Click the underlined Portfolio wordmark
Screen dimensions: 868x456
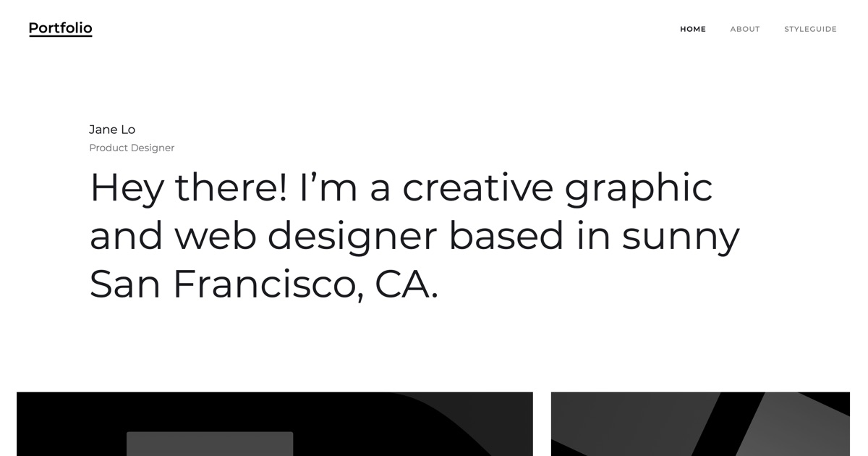60,28
